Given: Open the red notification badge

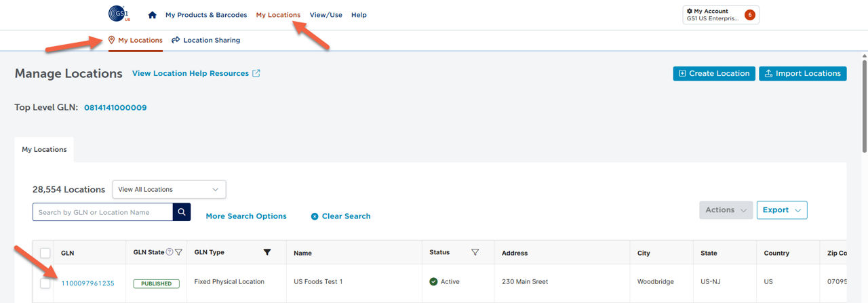Looking at the screenshot, I should [x=750, y=15].
